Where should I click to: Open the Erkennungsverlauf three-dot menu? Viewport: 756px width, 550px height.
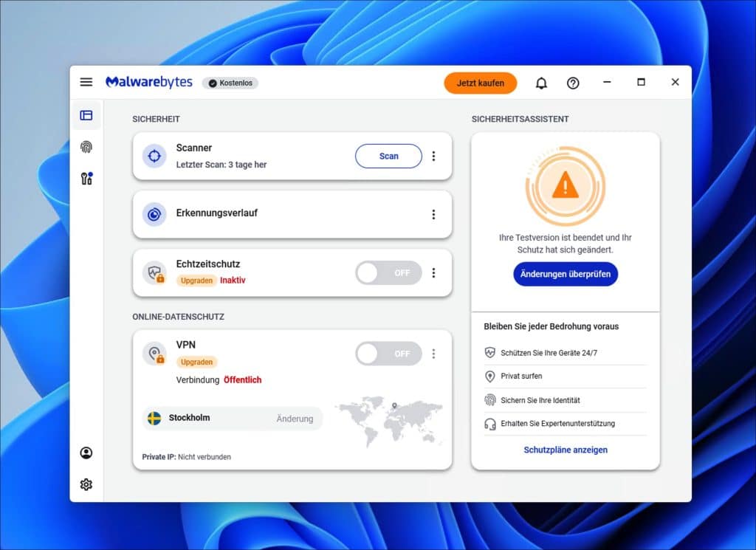click(433, 214)
